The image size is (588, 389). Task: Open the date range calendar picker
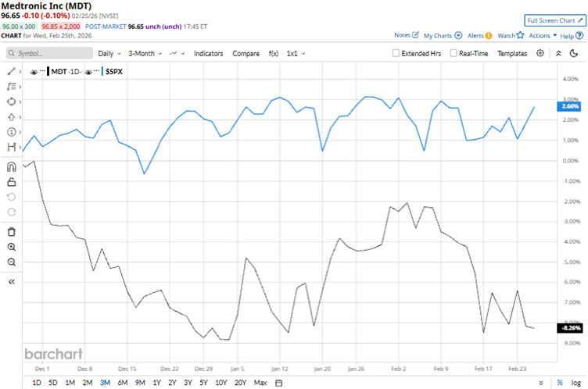point(278,383)
